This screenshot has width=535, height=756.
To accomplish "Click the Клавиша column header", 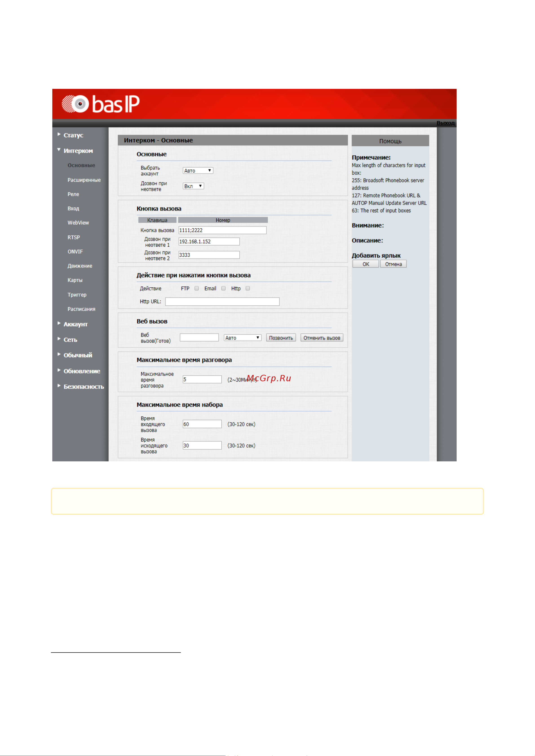I will click(157, 220).
